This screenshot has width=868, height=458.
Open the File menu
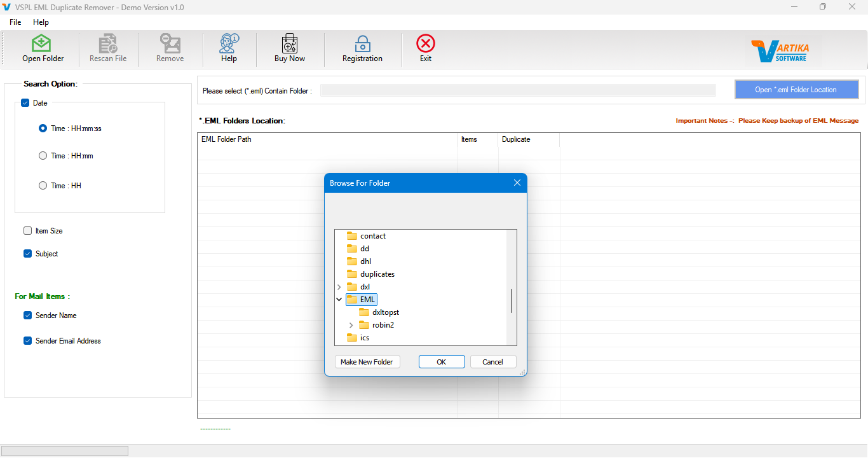pyautogui.click(x=15, y=22)
